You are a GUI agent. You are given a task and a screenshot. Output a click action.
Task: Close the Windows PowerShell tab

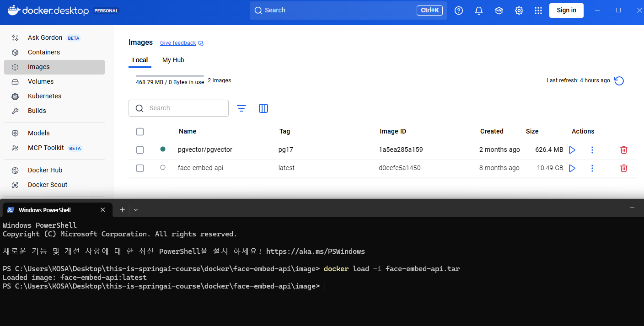point(103,210)
